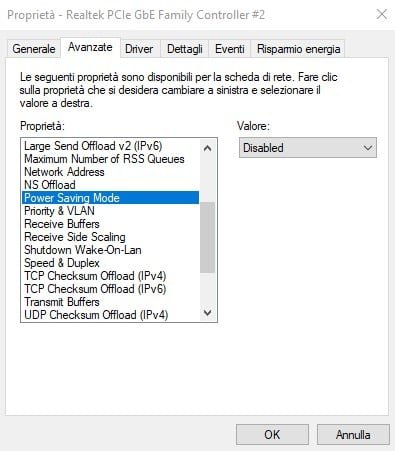
Task: Switch to the Dettagli tab
Action: (x=185, y=49)
